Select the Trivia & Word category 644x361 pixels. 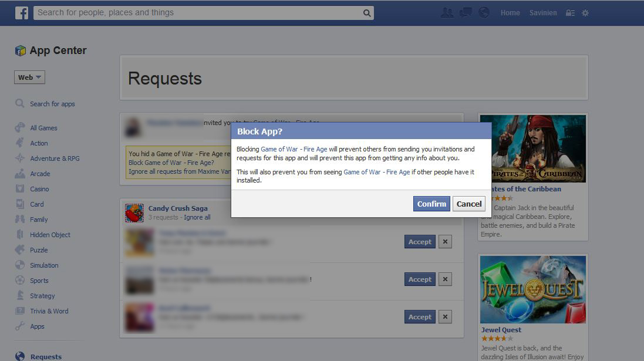click(49, 311)
